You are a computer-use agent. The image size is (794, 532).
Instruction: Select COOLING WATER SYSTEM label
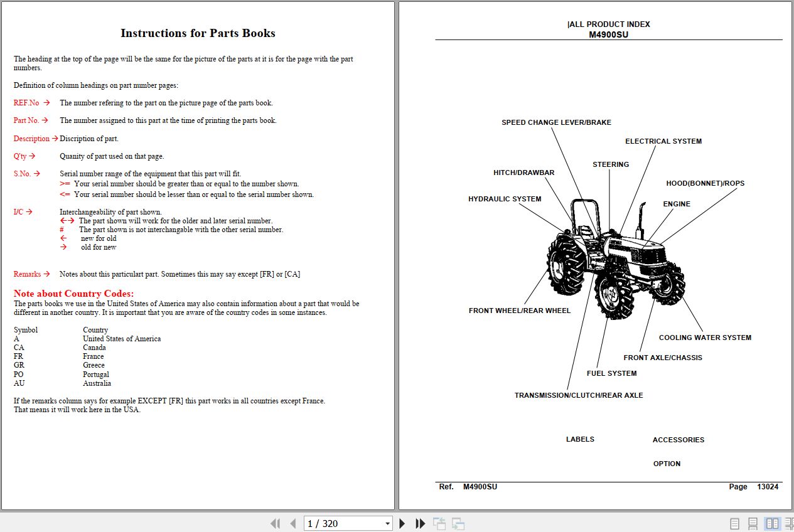point(705,338)
